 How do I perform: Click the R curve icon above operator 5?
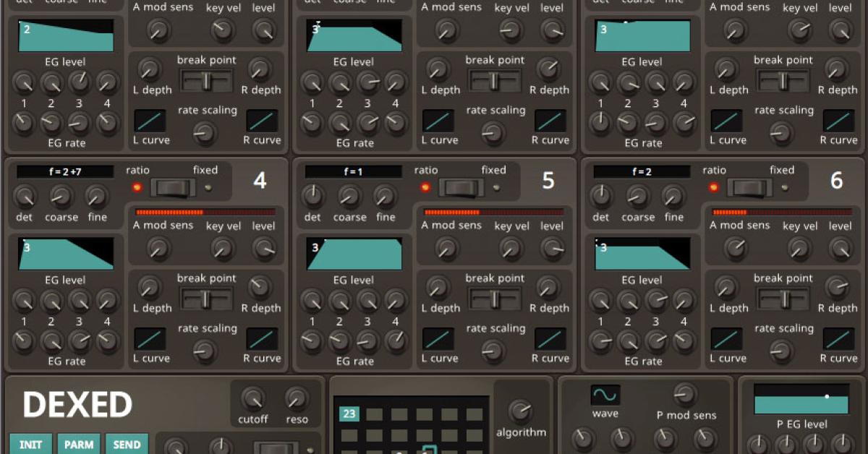tap(550, 121)
